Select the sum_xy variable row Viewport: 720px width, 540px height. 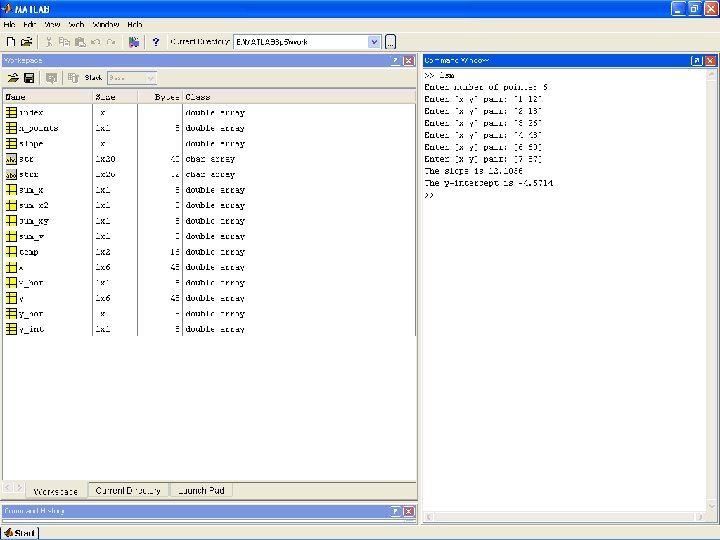coord(209,221)
